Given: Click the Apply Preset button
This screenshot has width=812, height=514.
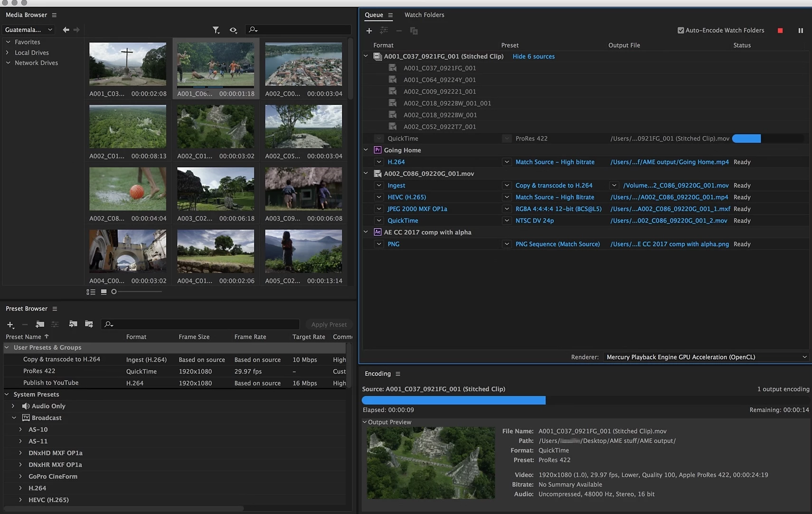Looking at the screenshot, I should click(329, 324).
